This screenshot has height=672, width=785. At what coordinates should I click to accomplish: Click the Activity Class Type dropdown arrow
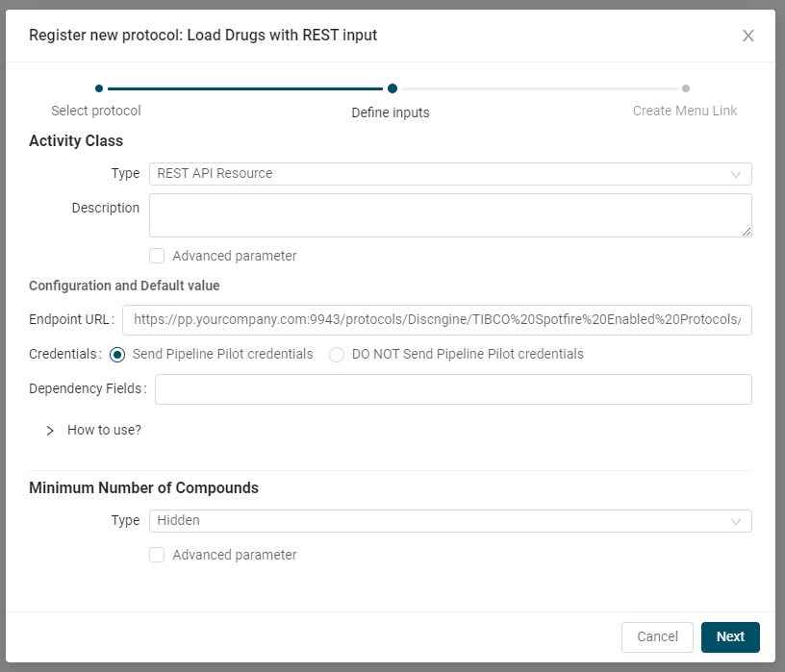pos(735,174)
